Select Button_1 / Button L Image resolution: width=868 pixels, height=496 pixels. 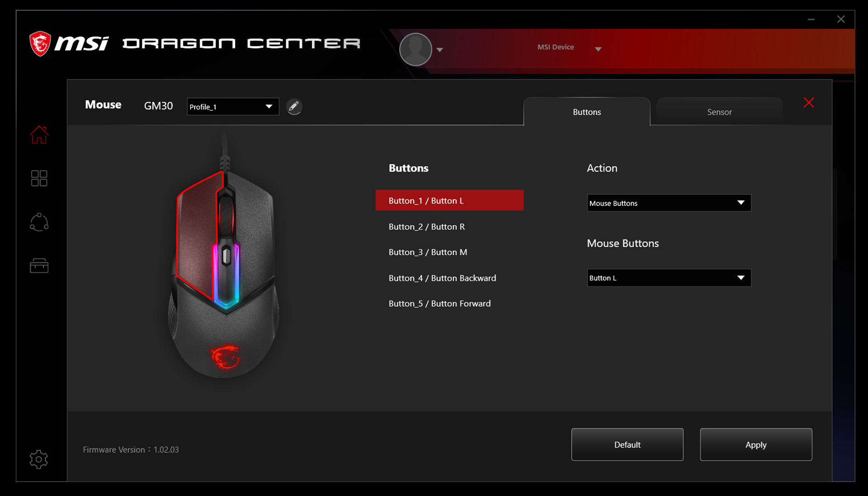pos(449,200)
